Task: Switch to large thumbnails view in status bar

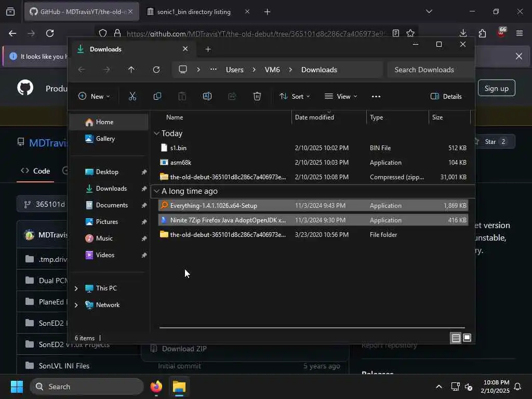Action: pos(467,338)
